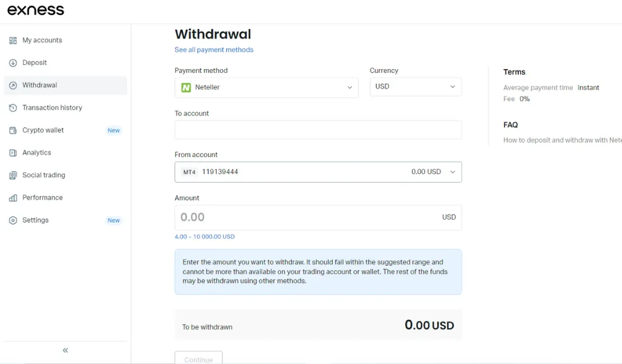Select the Settings sidebar icon

pos(13,220)
